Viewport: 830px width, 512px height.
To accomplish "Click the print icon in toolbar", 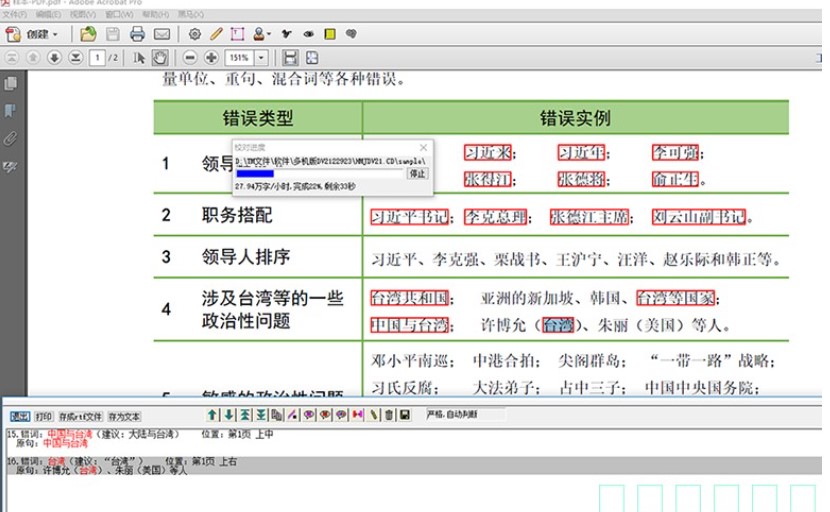I will tap(137, 34).
